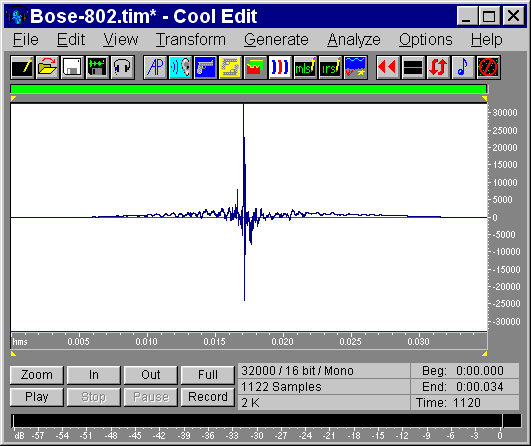Viewport: 531px width, 446px height.
Task: Click the irs toolbar icon
Action: 331,67
